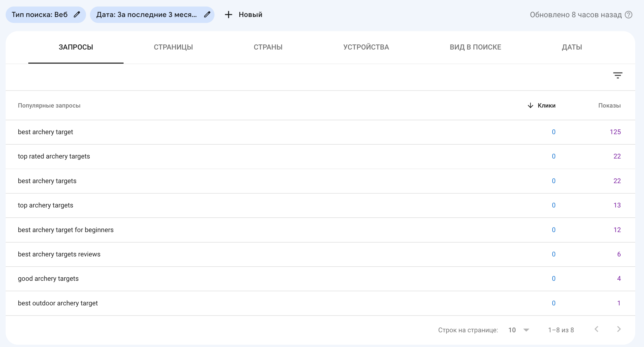Open the ДАТЫ tab
644x347 pixels.
point(572,47)
